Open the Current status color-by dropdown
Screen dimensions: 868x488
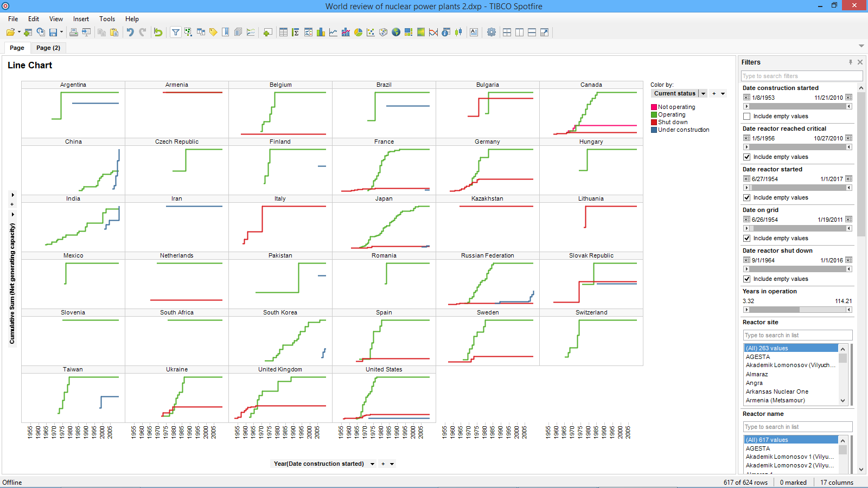703,94
